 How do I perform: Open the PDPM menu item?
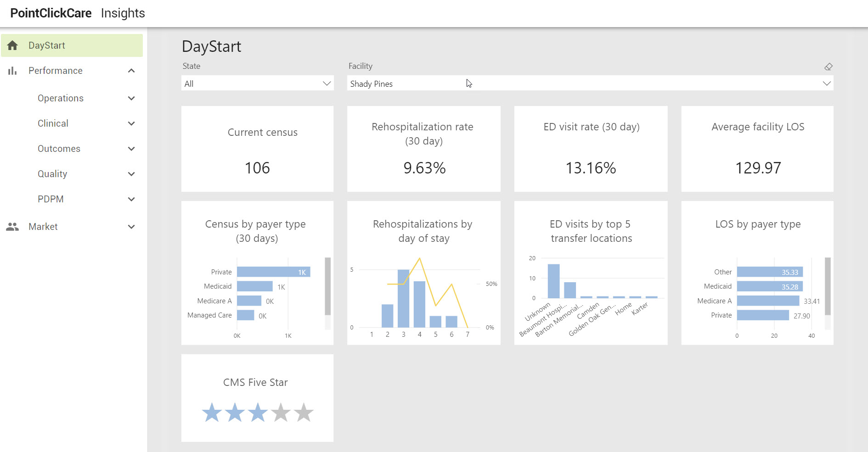(51, 199)
